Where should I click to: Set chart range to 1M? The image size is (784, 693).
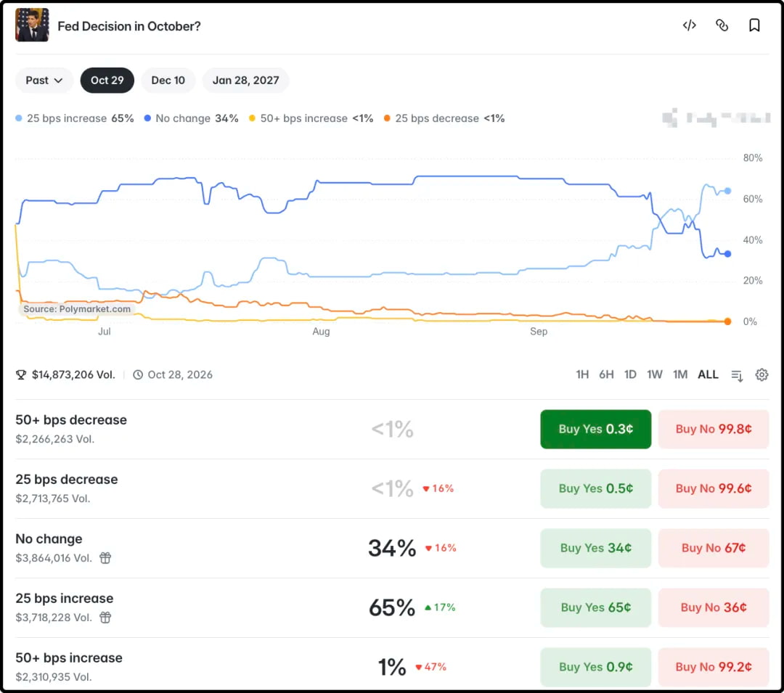(x=680, y=374)
